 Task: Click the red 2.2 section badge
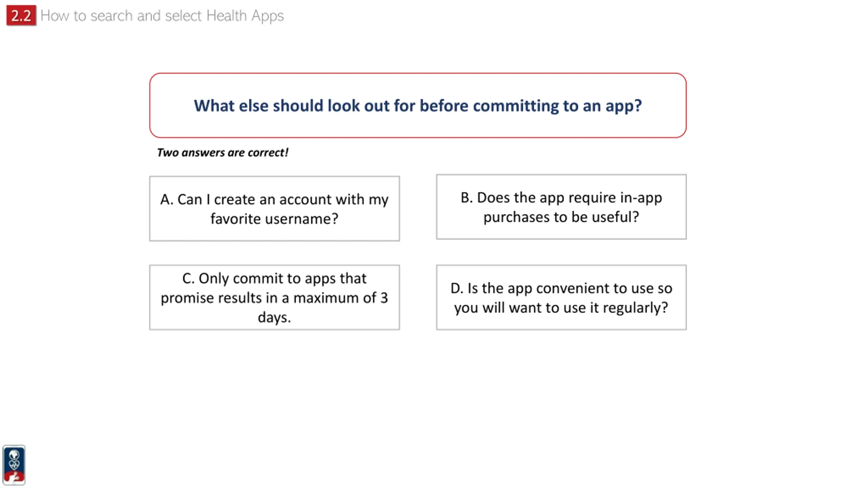click(21, 16)
